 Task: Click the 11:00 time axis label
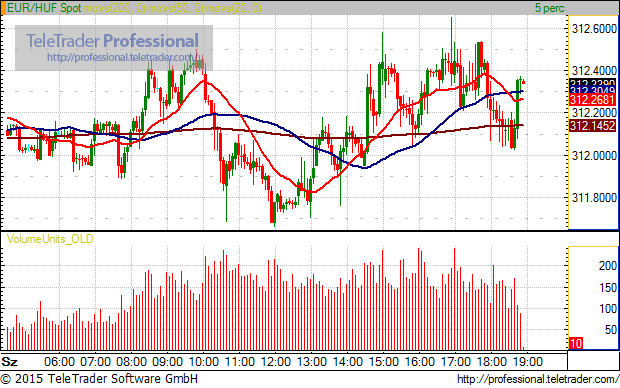click(x=240, y=362)
